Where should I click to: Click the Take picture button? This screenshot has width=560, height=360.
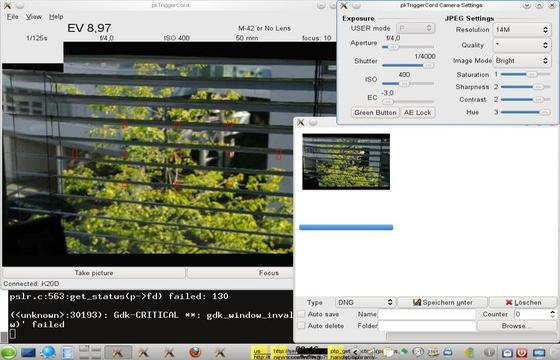(x=94, y=273)
